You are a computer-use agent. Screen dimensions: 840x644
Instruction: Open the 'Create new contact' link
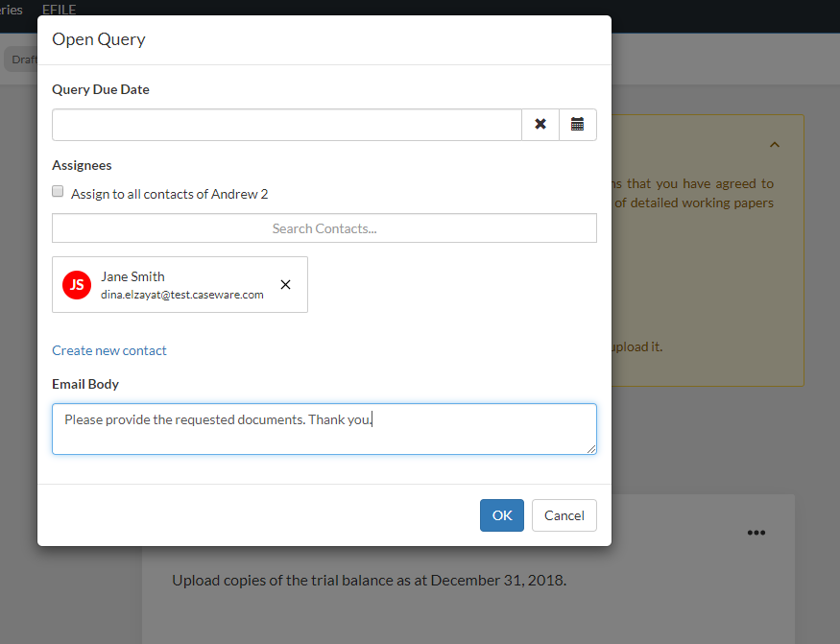pos(108,349)
